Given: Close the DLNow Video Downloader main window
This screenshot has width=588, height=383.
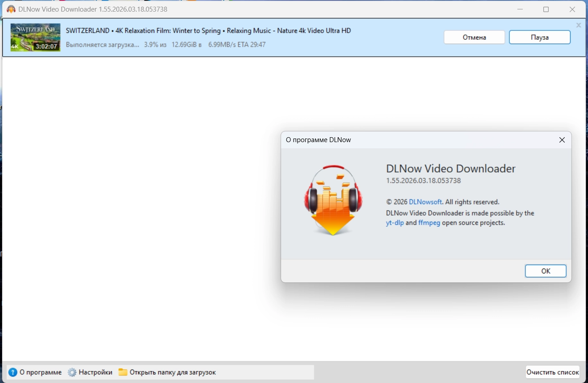Looking at the screenshot, I should 572,9.
